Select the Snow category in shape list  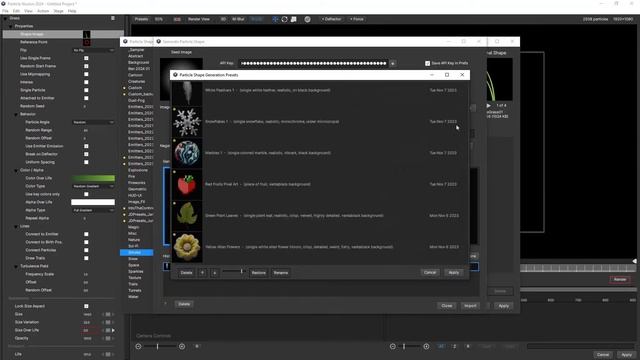(x=133, y=259)
